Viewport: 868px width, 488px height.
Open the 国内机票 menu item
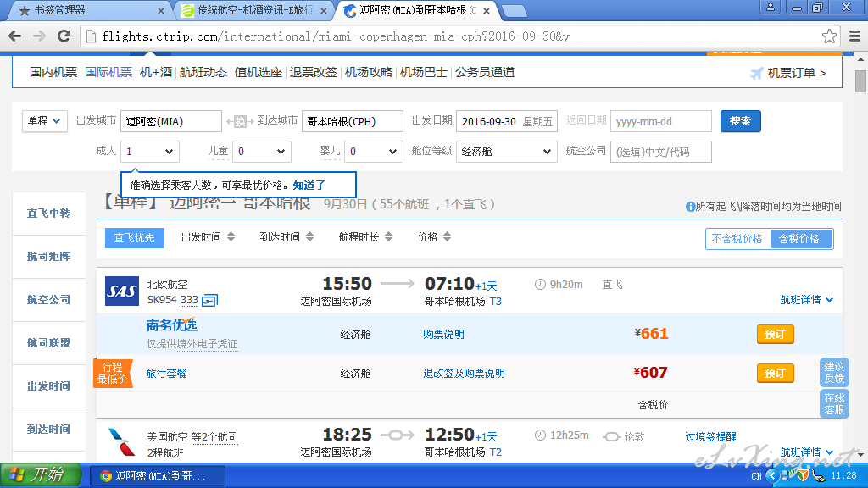coord(53,73)
